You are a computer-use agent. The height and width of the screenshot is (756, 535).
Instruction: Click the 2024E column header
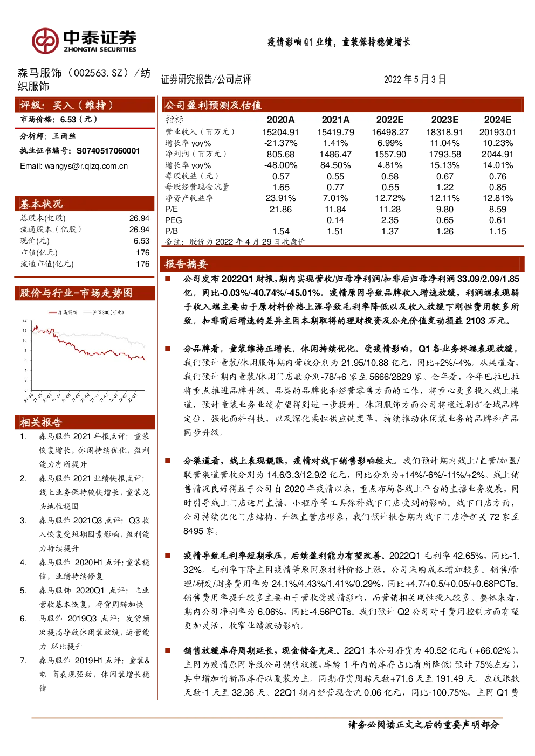[x=498, y=120]
